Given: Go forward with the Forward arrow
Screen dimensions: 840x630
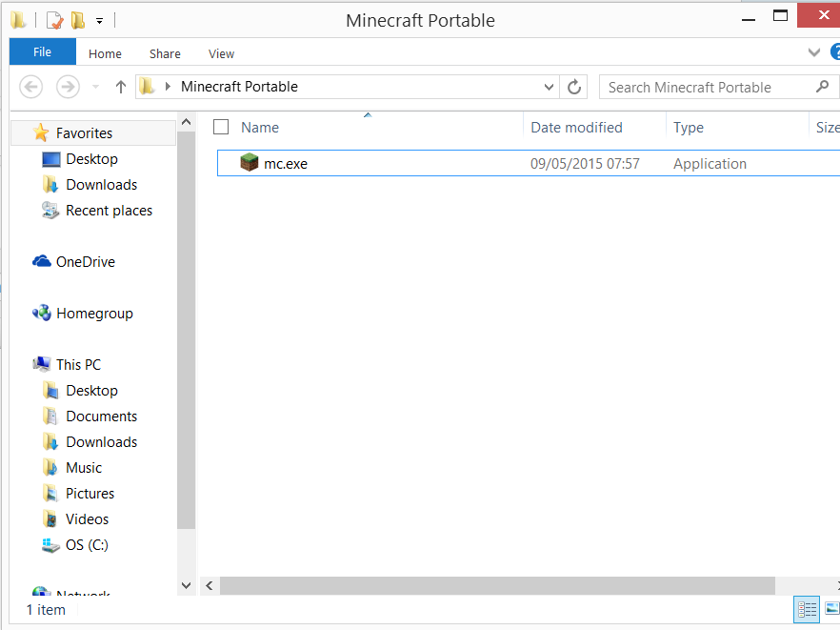Looking at the screenshot, I should tap(68, 87).
